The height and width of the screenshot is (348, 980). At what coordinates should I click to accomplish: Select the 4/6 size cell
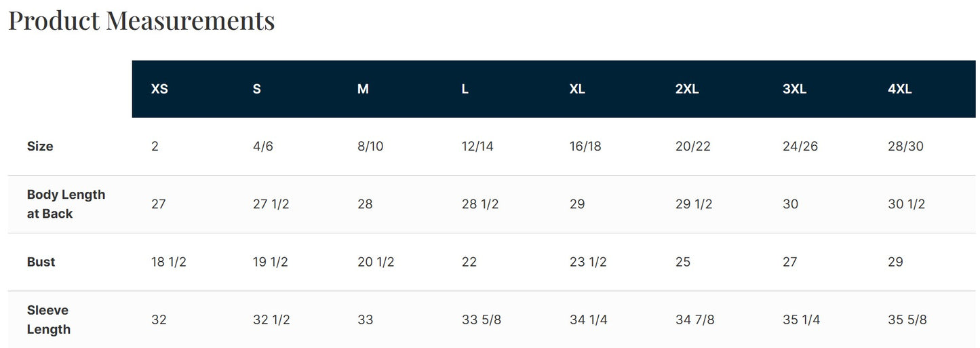click(263, 147)
